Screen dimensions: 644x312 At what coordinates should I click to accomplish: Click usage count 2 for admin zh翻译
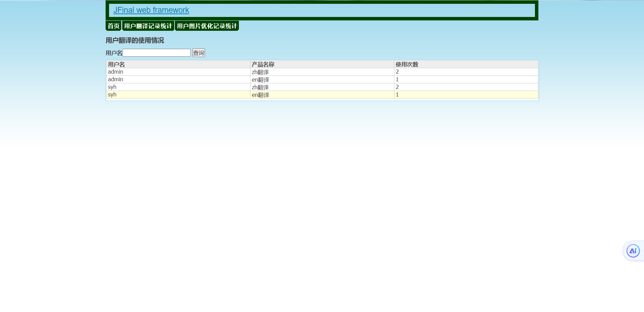(x=397, y=72)
